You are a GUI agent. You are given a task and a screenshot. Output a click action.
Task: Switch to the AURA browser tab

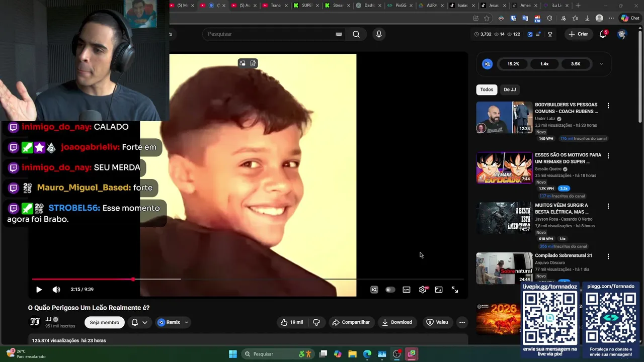tap(432, 6)
